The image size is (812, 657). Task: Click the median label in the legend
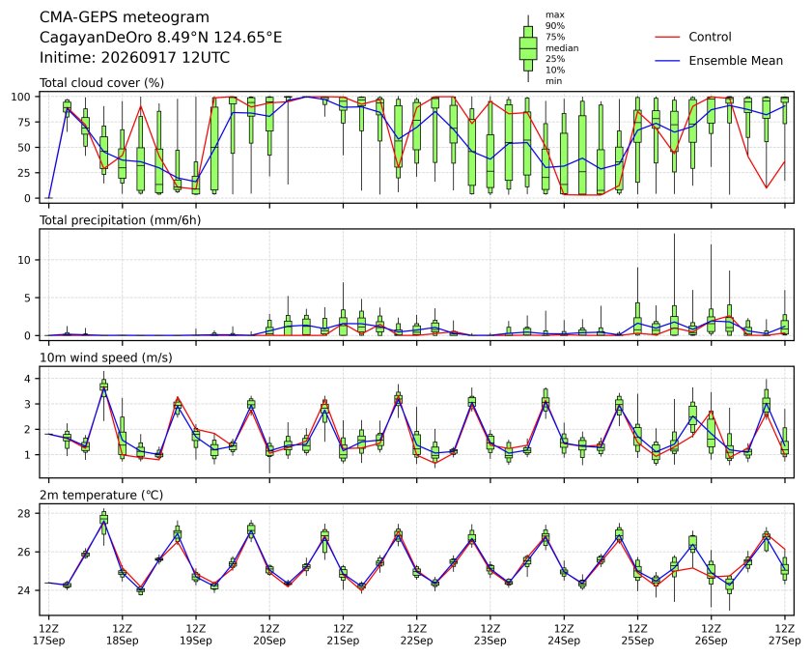562,48
